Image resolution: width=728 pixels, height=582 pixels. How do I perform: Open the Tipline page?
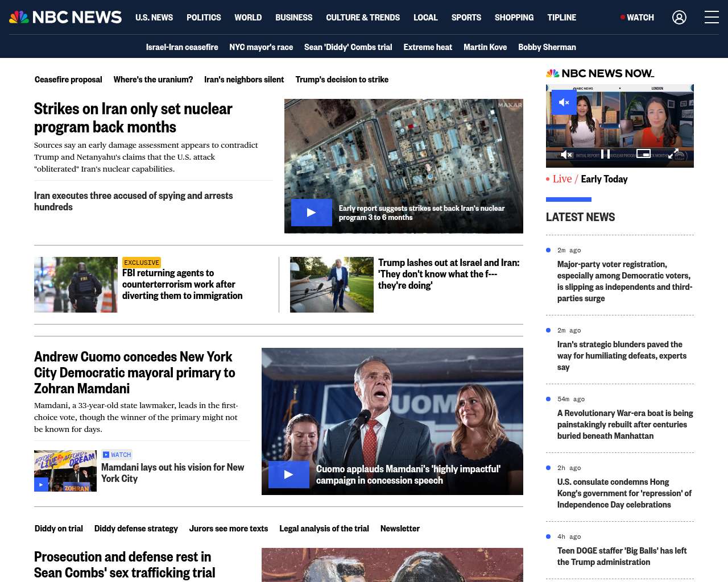562,18
